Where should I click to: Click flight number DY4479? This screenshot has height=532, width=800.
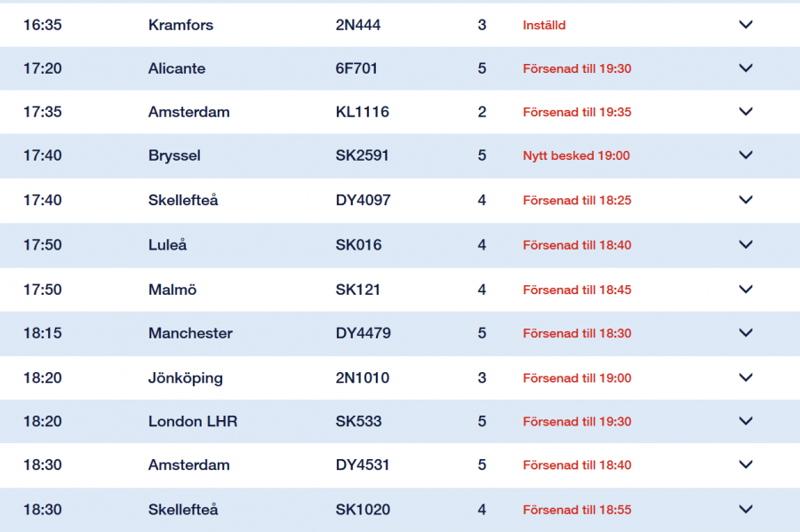[x=363, y=333]
